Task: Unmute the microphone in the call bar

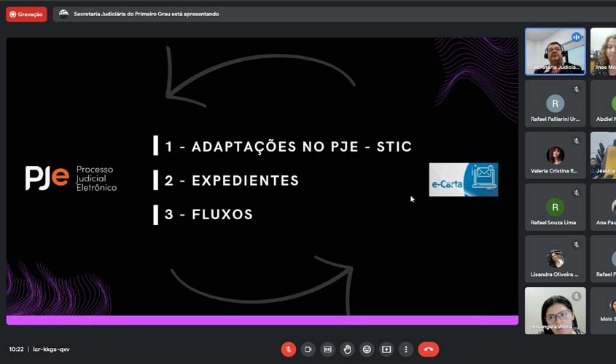Action: [x=288, y=349]
